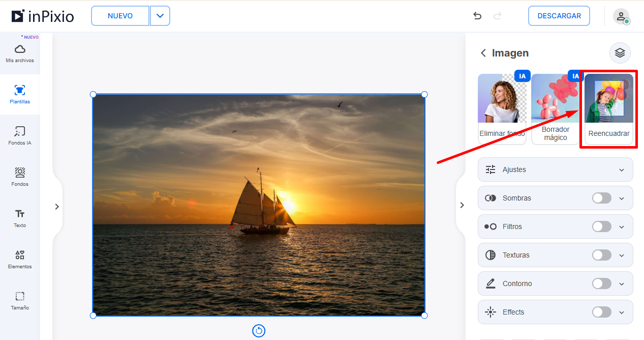Enable the Sombras toggle
The image size is (644, 340).
pyautogui.click(x=602, y=198)
